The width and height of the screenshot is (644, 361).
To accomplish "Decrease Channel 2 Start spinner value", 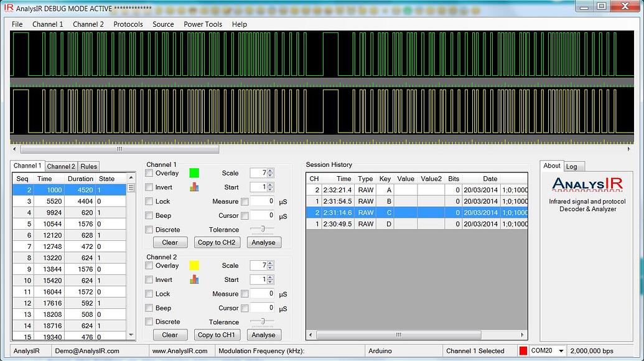I will 270,283.
